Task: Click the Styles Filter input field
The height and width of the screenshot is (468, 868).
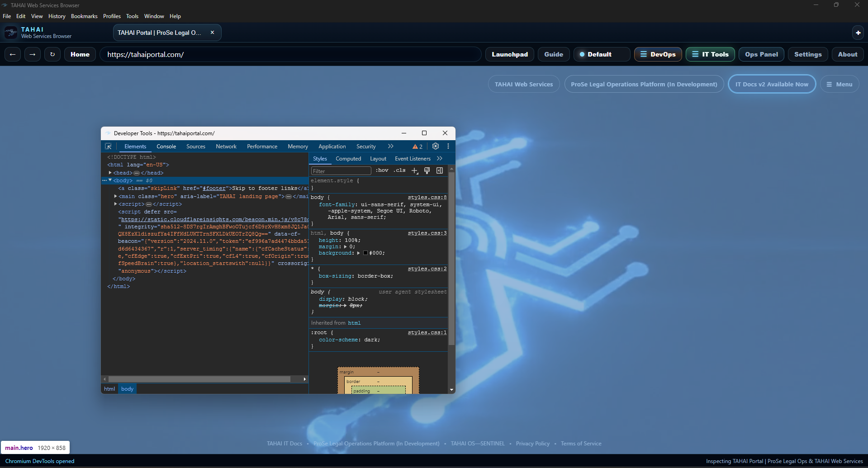Action: [341, 171]
